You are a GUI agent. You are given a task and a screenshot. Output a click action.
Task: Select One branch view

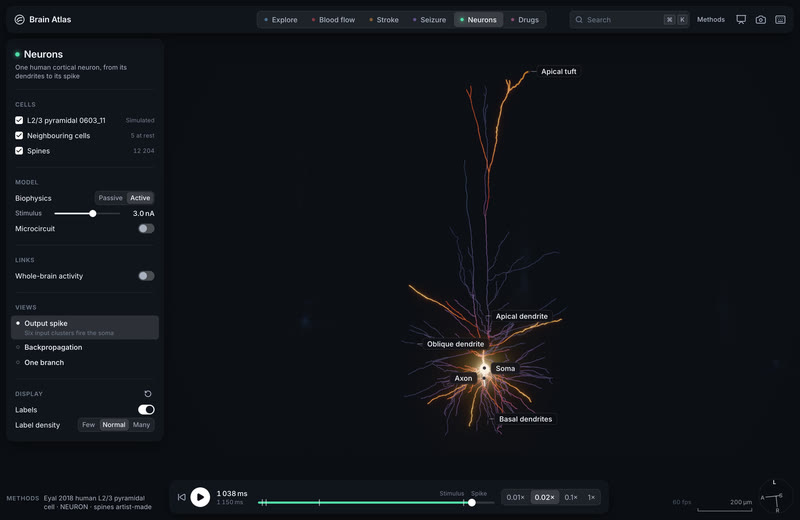pos(44,363)
